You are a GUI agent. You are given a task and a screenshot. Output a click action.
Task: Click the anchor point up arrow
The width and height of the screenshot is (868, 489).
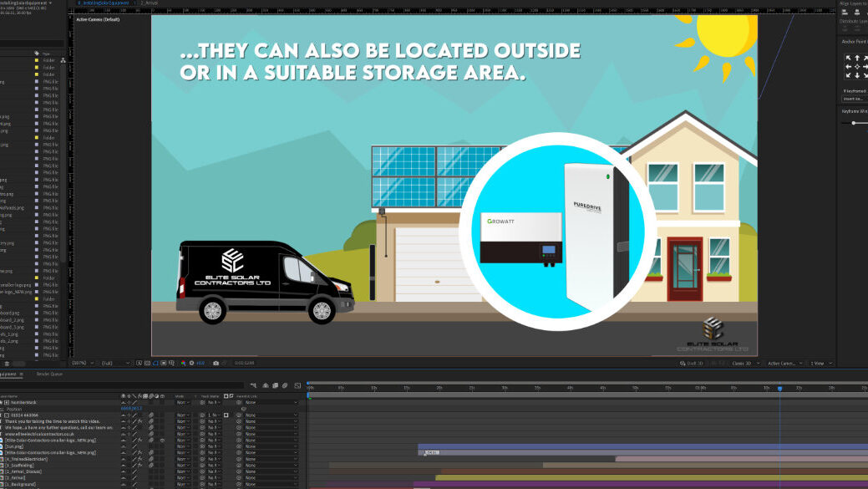click(856, 59)
